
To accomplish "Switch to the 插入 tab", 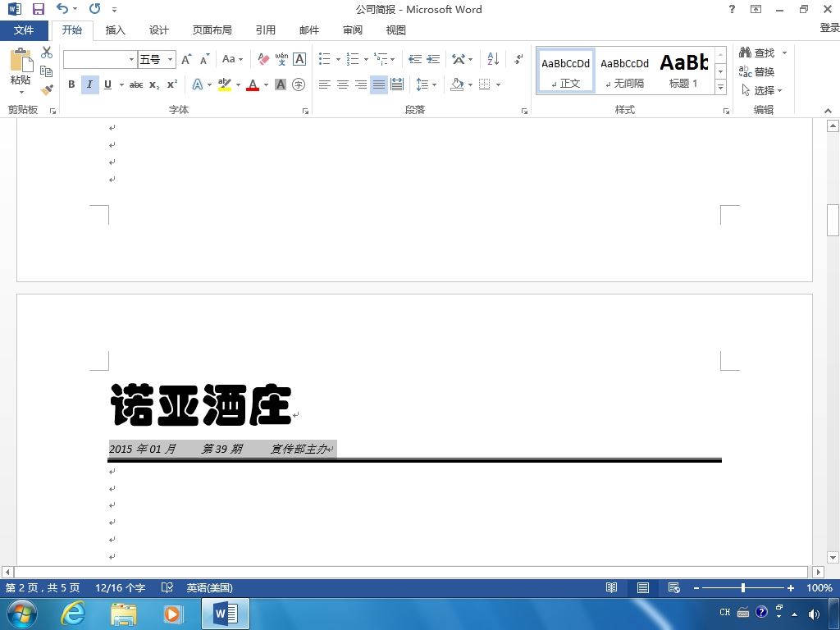I will point(115,30).
